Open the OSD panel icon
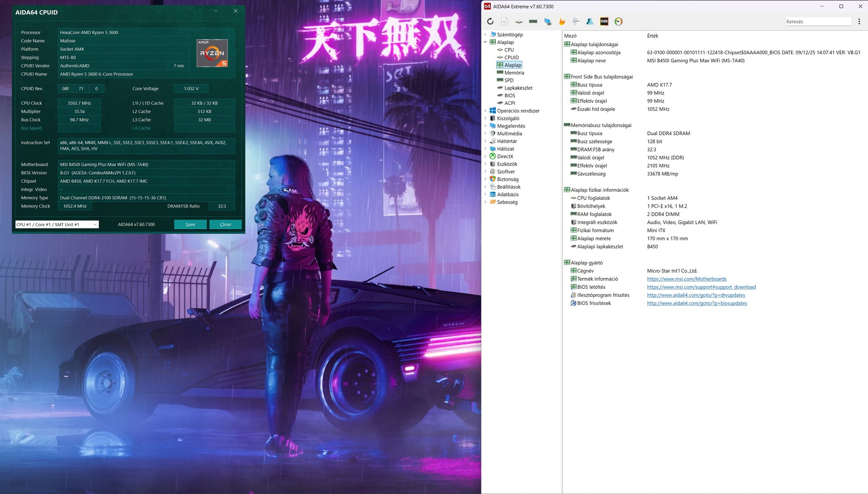Image resolution: width=868 pixels, height=494 pixels. [x=604, y=21]
